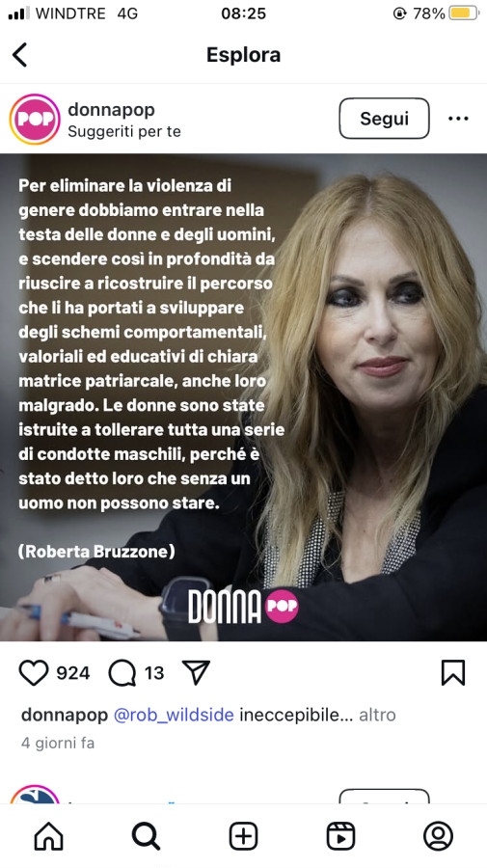Open the Search tab magnifier
487x868 pixels.
(x=147, y=836)
